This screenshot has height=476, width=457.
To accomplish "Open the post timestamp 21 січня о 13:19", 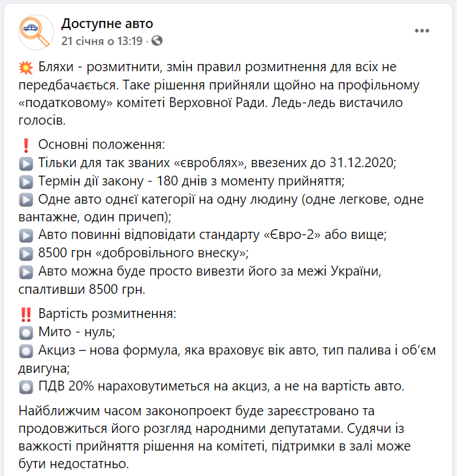I will pos(102,40).
